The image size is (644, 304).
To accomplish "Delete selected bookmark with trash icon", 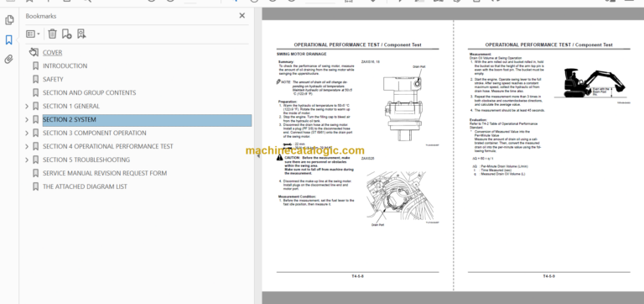I will click(52, 34).
